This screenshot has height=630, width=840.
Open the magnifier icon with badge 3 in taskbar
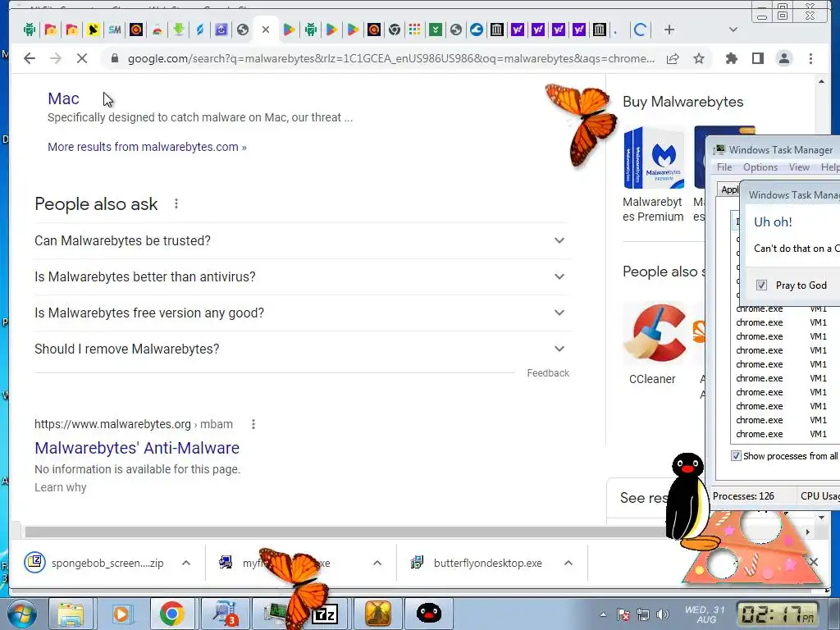pos(224,614)
